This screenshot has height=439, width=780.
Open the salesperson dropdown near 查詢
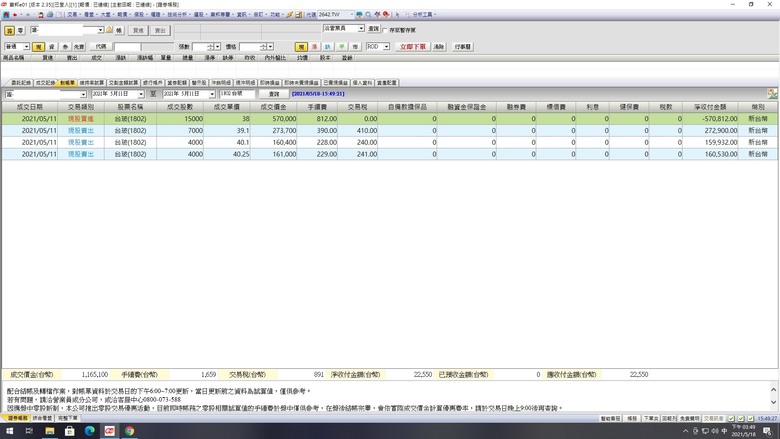click(x=361, y=28)
